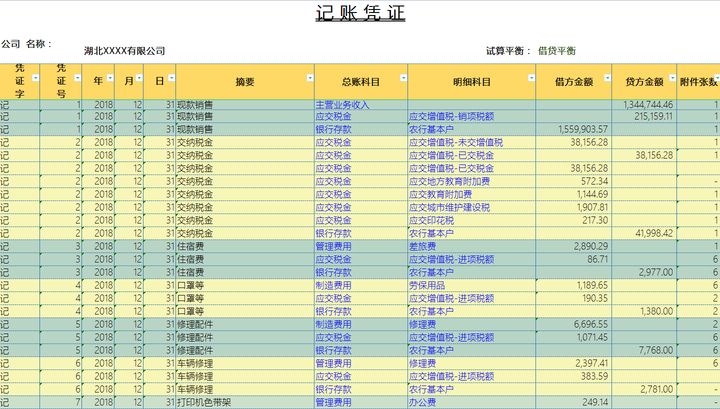Select the 借贷平衡 trial balance result
The width and height of the screenshot is (720, 409).
pos(557,51)
